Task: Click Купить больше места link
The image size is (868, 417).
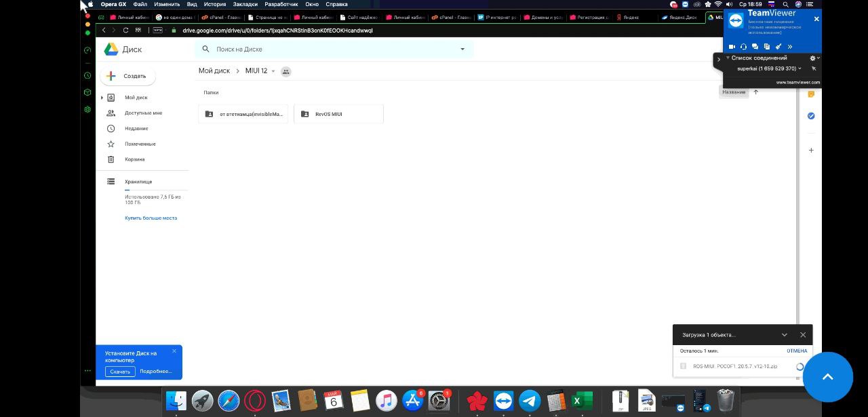Action: (151, 218)
